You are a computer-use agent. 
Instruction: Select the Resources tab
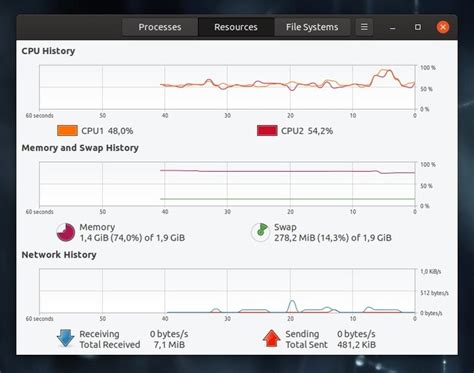[236, 27]
